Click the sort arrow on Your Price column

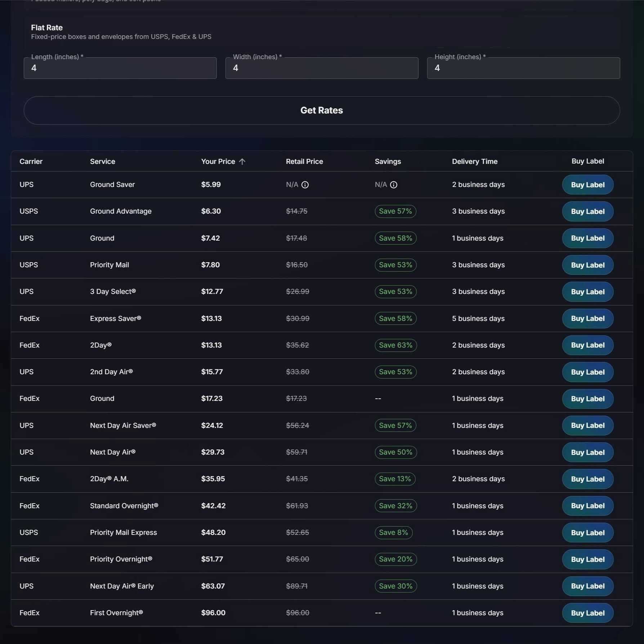click(x=242, y=161)
